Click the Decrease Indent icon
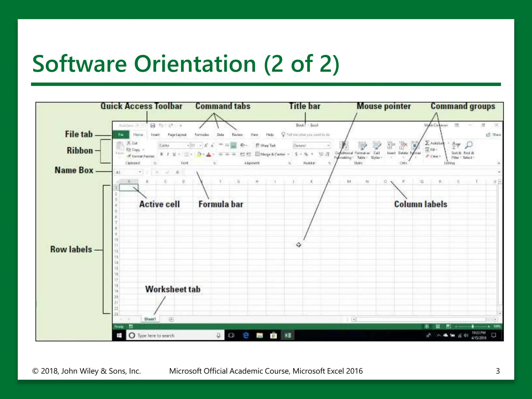532x399 pixels. click(242, 154)
